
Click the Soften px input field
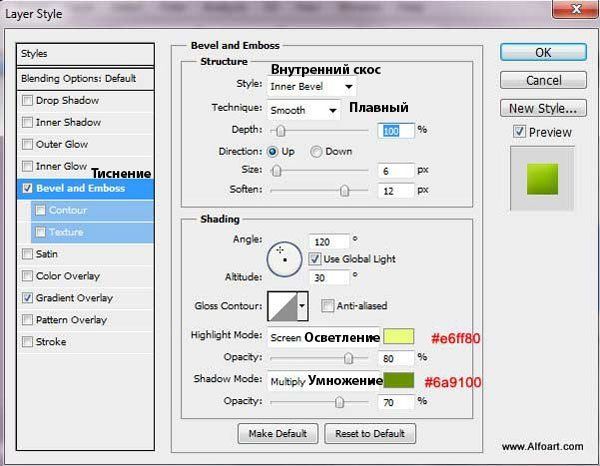point(396,191)
